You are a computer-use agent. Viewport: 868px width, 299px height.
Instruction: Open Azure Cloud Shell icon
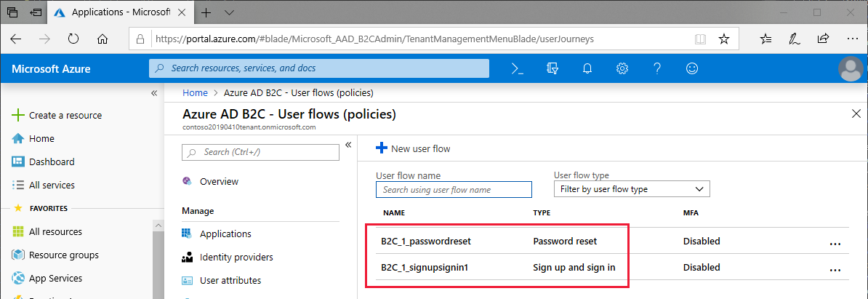518,68
